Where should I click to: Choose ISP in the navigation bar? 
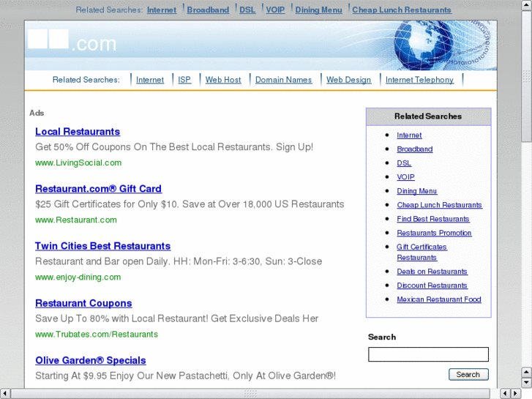pos(184,80)
